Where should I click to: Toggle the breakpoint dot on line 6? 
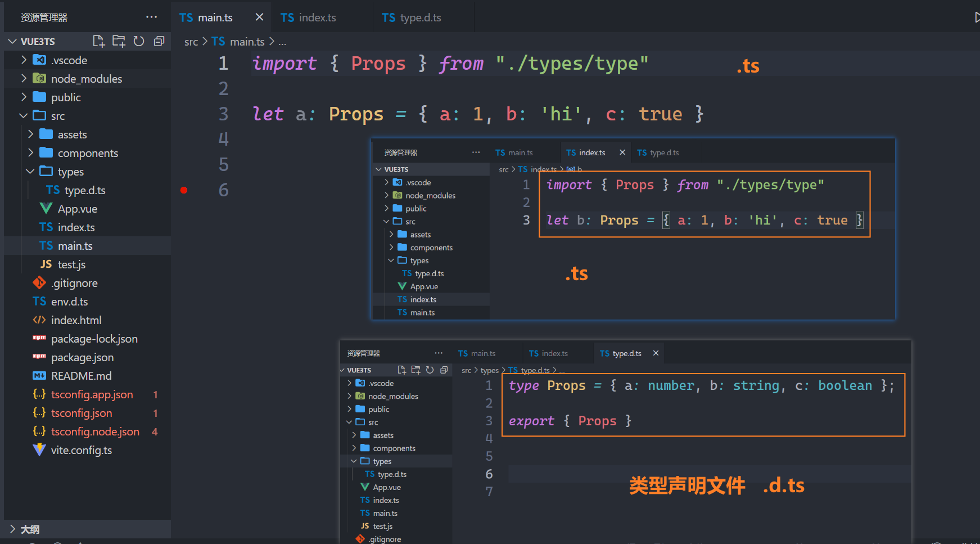pyautogui.click(x=184, y=190)
